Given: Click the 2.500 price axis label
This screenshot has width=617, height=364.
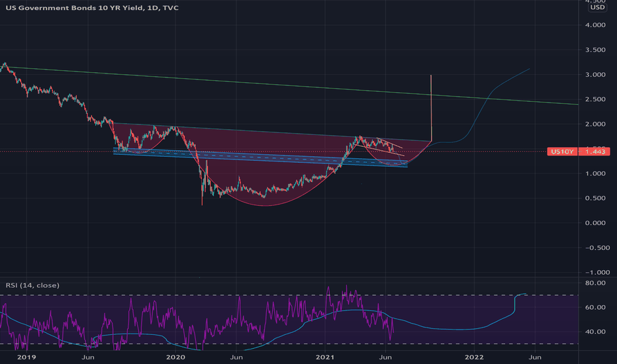Looking at the screenshot, I should point(595,99).
